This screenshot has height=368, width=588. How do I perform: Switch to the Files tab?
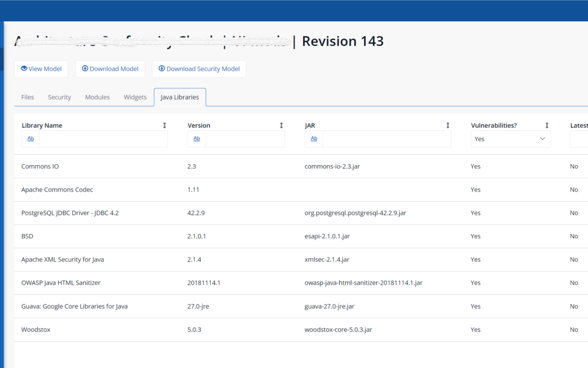[x=27, y=97]
